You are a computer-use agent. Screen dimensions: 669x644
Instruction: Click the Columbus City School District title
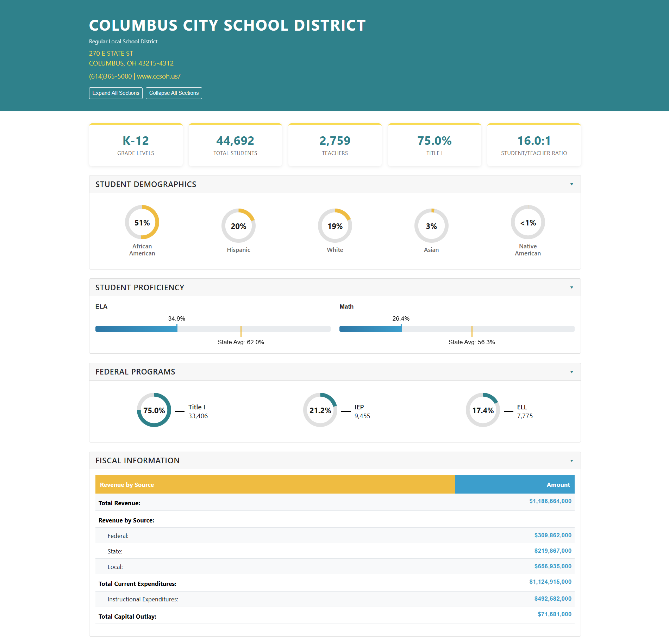point(227,25)
